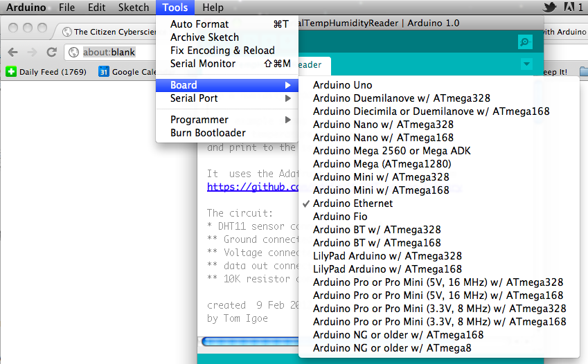Viewport: 588px width, 364px height.
Task: Select Arduino Diecimila or Duemilanove w/ ATmega168
Action: coord(439,111)
